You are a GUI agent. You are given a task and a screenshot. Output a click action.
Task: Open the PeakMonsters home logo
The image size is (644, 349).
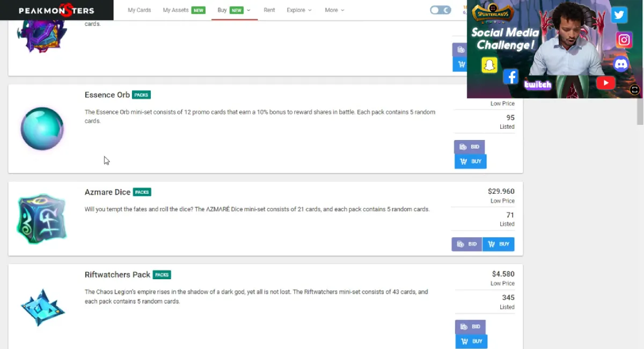(x=56, y=10)
